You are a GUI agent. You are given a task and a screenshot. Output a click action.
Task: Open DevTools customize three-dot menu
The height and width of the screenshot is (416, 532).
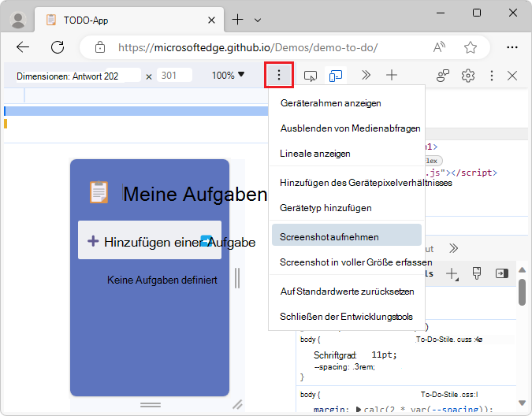(x=492, y=76)
